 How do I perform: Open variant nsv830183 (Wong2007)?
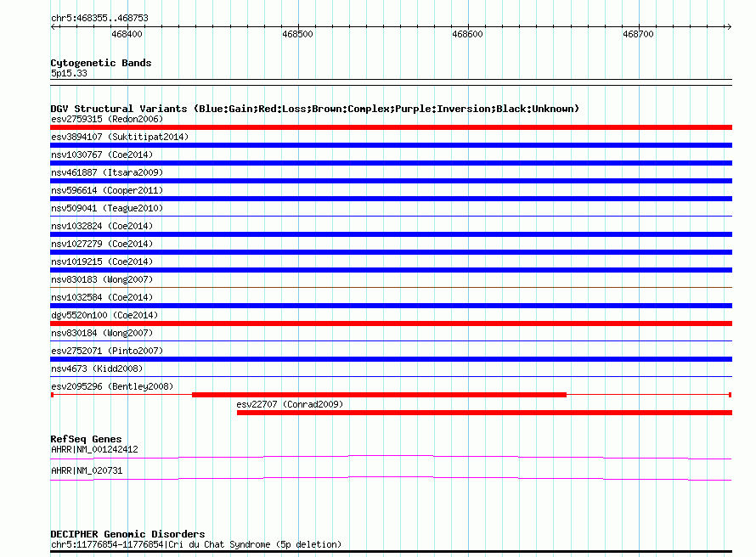coord(102,279)
